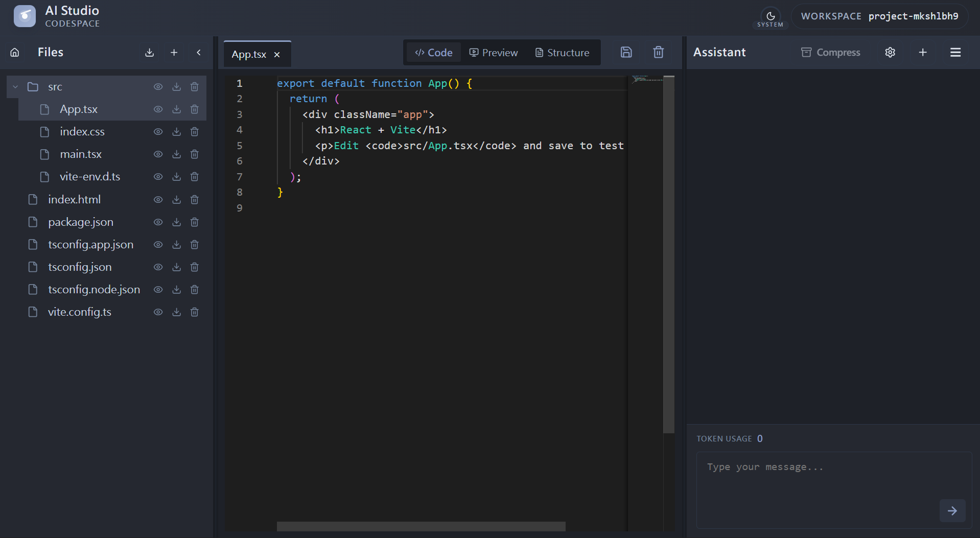Send the message with arrow button
980x538 pixels.
coord(952,510)
